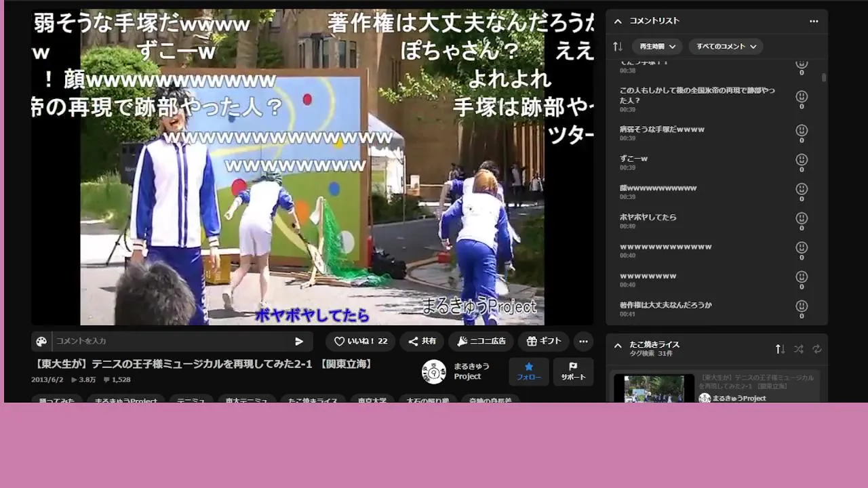Collapse the コメントリスト panel
868x488 pixels.
point(618,21)
